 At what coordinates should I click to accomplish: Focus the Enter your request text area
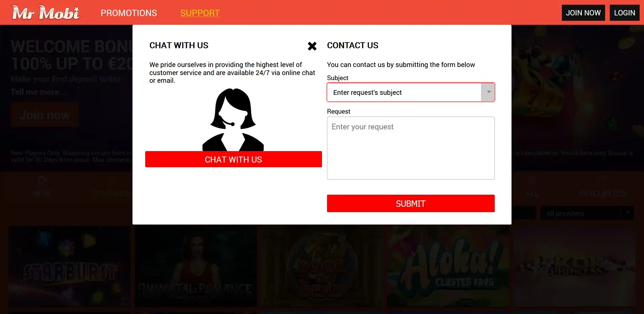[411, 148]
